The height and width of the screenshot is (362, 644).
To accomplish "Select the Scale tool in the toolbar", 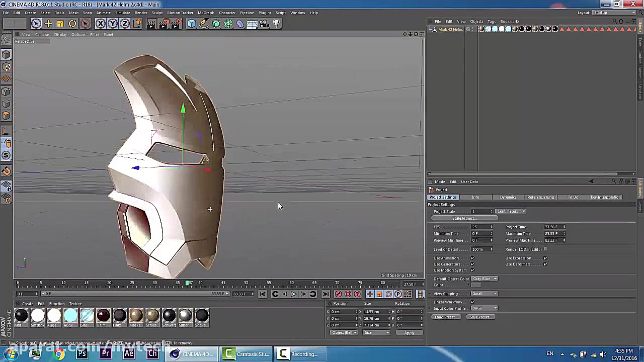I will click(60, 23).
